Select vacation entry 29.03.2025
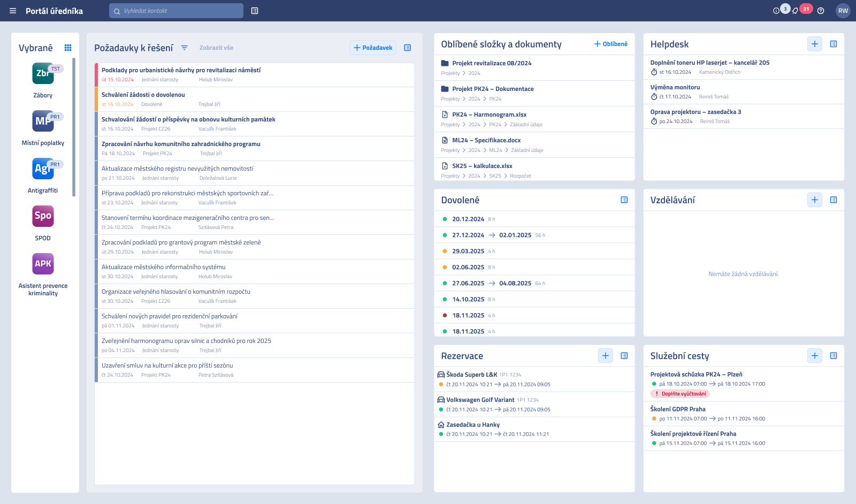 (534, 251)
